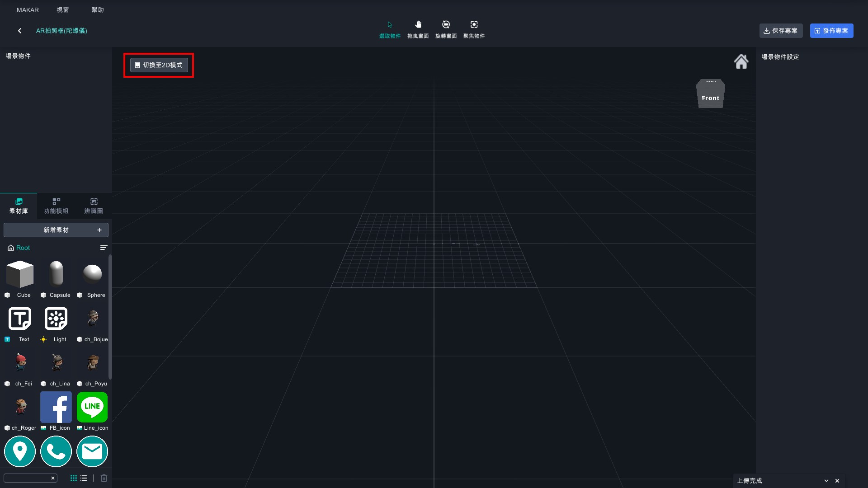Save project with 保存專案

[x=781, y=31]
